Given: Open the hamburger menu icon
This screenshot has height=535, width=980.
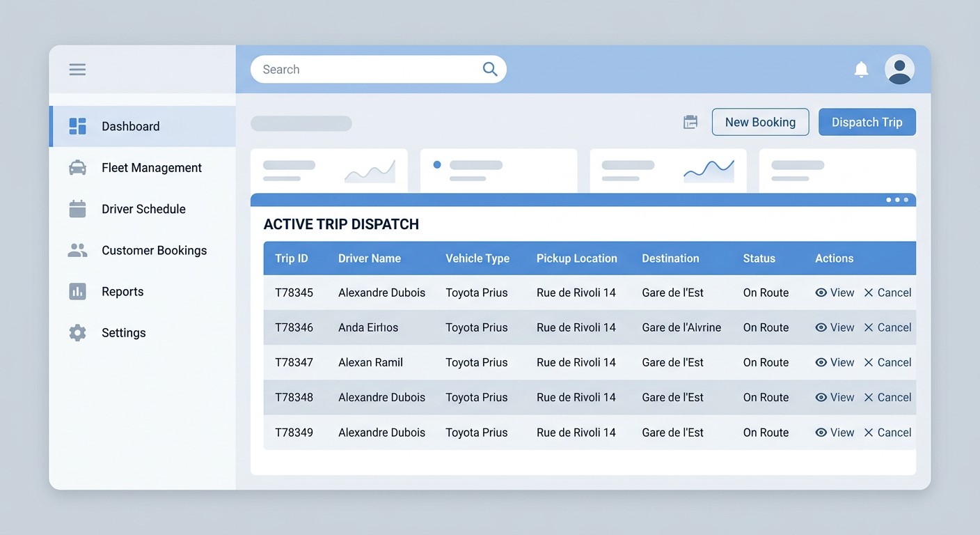Looking at the screenshot, I should 77,69.
